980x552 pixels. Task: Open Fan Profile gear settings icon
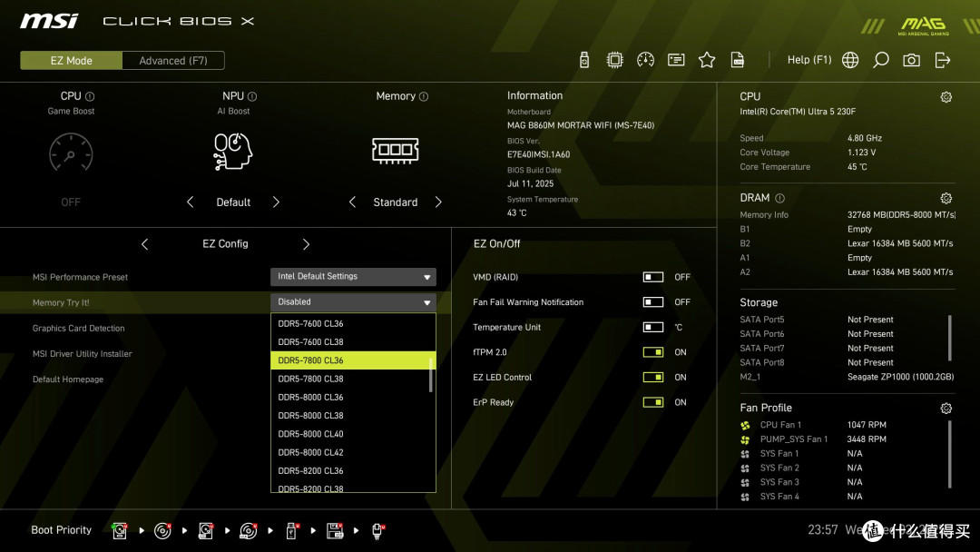coord(946,409)
